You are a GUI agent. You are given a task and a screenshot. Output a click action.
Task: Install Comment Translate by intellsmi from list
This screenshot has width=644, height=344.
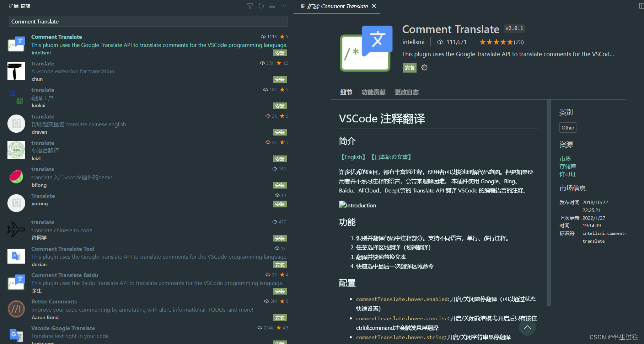(x=280, y=53)
